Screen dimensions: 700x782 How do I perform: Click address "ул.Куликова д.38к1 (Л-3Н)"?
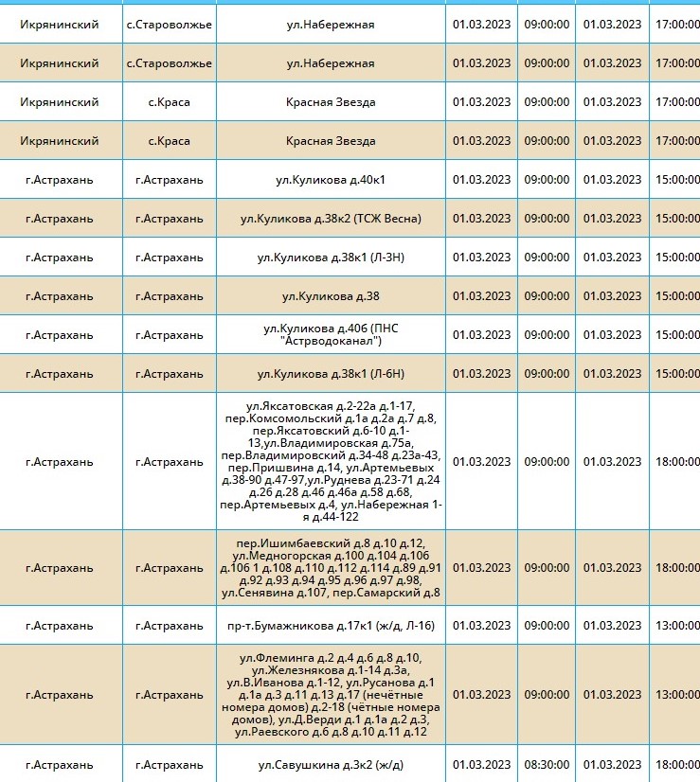click(331, 258)
